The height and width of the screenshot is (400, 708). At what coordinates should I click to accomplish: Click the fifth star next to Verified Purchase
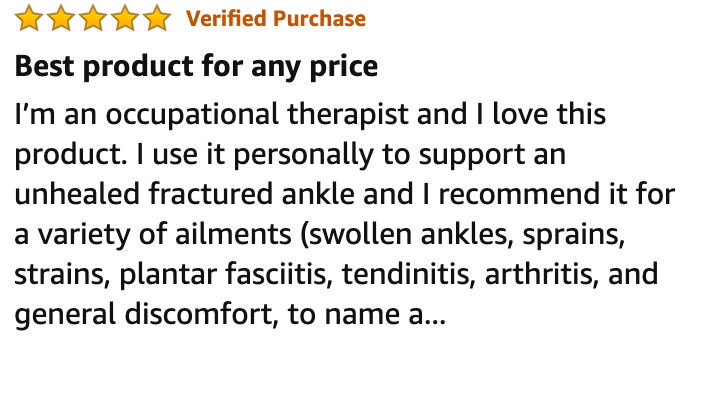(x=157, y=18)
